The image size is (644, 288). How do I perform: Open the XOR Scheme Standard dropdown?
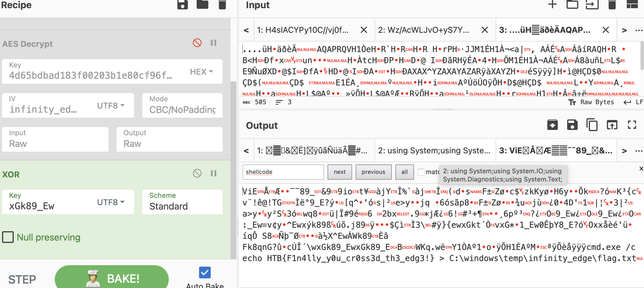tap(182, 202)
